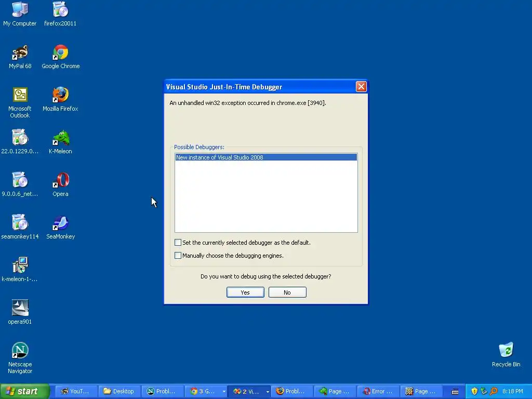Select the Recycle Bin icon
This screenshot has width=532, height=399.
coord(506,355)
